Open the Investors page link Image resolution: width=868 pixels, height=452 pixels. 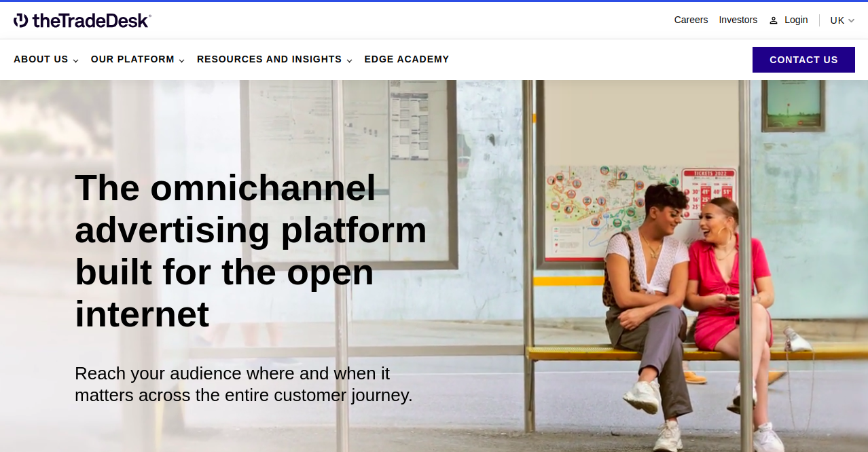click(738, 20)
